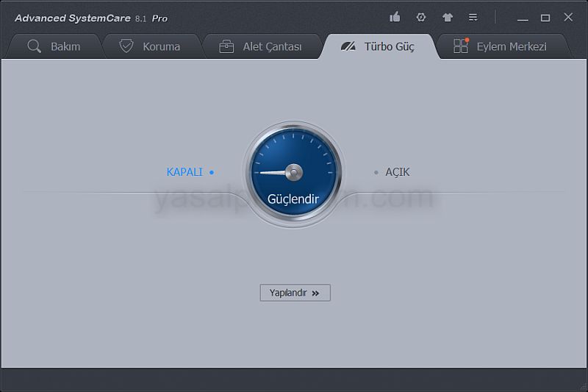The height and width of the screenshot is (392, 588).
Task: Switch Turbo mode to AÇIK
Action: (x=398, y=172)
